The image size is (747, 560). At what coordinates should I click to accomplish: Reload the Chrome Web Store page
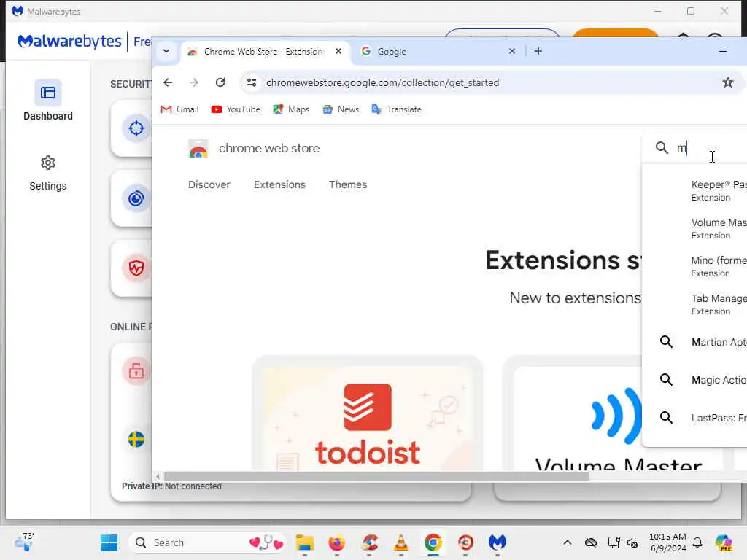point(220,82)
